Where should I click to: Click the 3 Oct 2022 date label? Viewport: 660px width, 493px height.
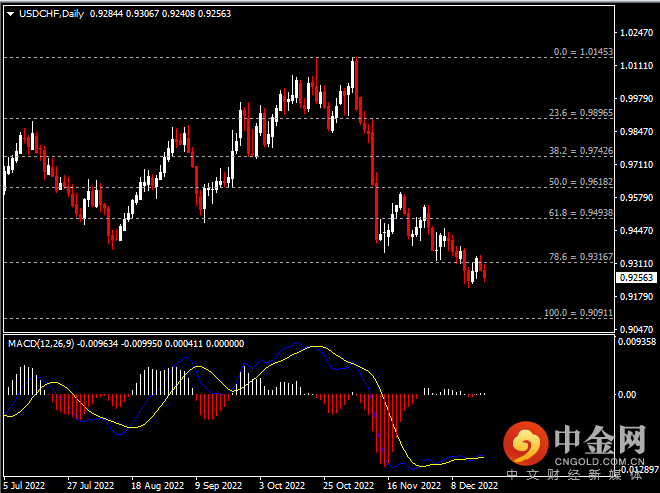(279, 484)
